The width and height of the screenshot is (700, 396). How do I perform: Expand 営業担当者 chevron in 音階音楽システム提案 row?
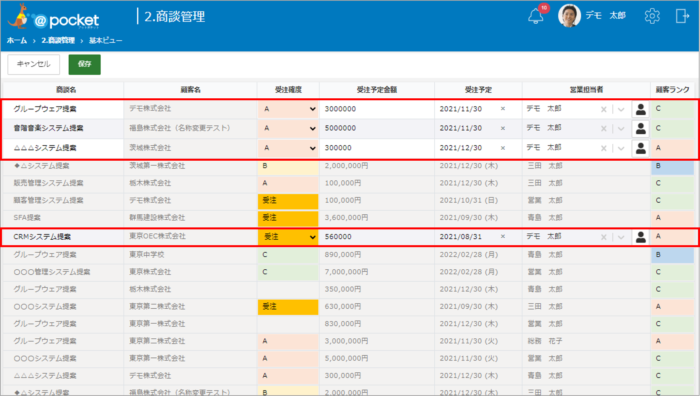pyautogui.click(x=621, y=129)
